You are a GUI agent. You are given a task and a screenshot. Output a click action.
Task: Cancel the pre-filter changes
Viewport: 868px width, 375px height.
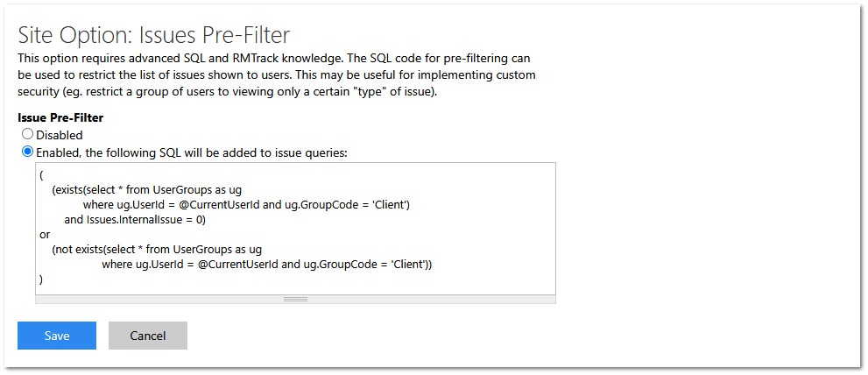click(x=148, y=336)
